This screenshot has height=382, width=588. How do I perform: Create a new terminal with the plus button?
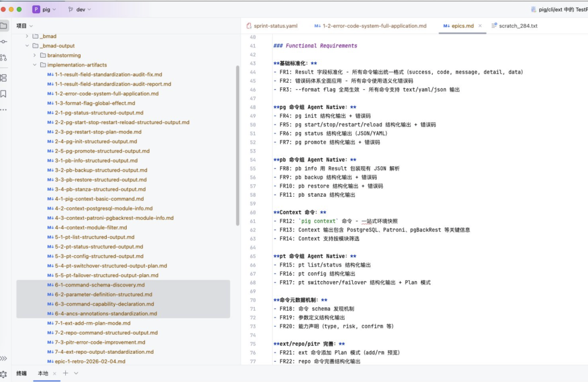coord(65,373)
